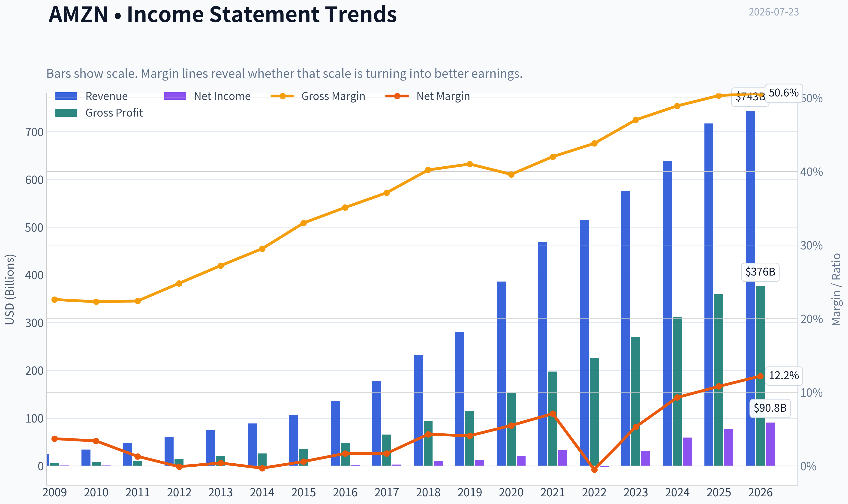Click the 2024 gross profit bar

click(x=677, y=391)
